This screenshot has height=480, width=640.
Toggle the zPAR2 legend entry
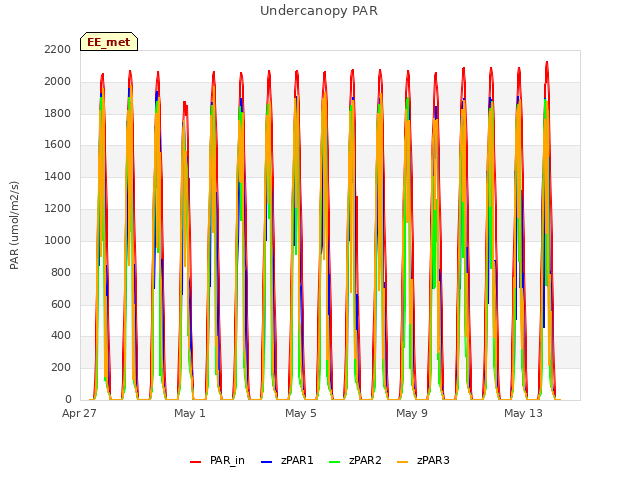click(x=356, y=460)
